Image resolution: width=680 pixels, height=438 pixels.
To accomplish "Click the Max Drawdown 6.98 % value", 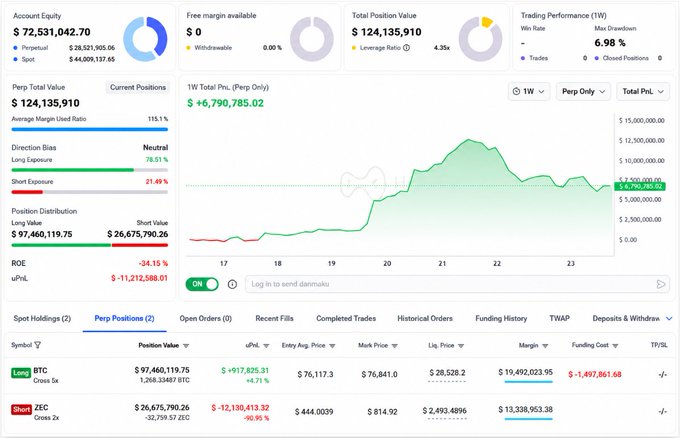I will (x=610, y=43).
